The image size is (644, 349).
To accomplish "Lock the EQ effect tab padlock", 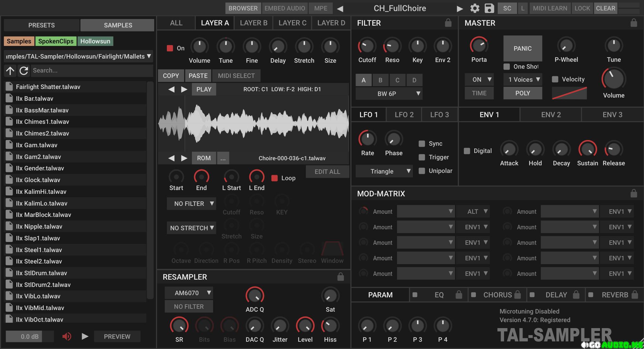I will tap(459, 295).
